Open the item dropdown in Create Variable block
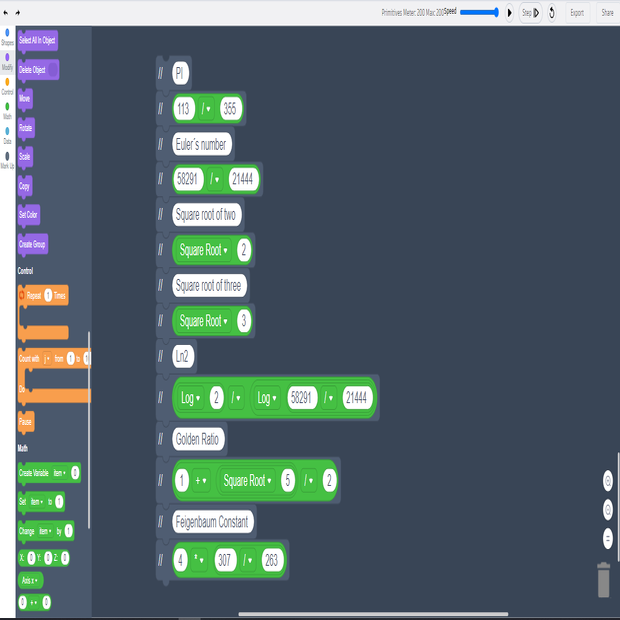Image resolution: width=620 pixels, height=620 pixels. point(60,473)
